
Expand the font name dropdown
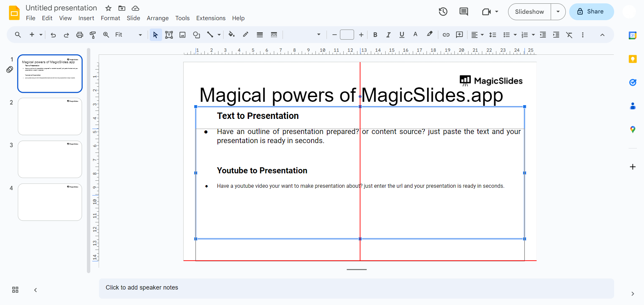coord(318,35)
